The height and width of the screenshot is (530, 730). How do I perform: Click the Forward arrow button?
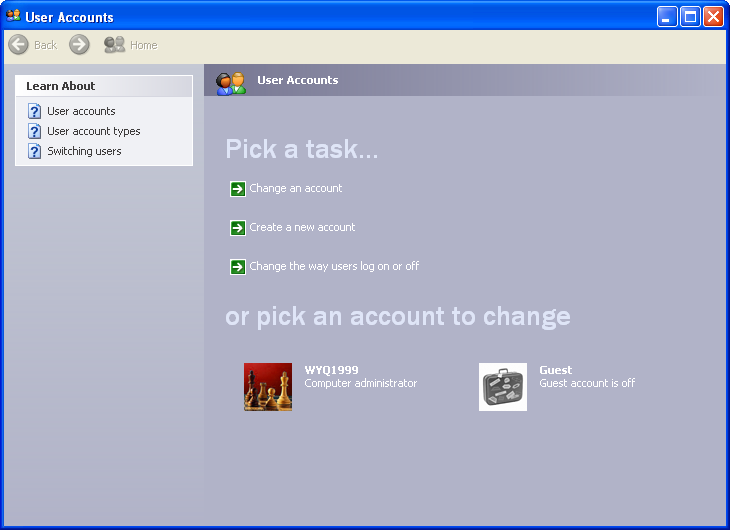click(x=79, y=45)
